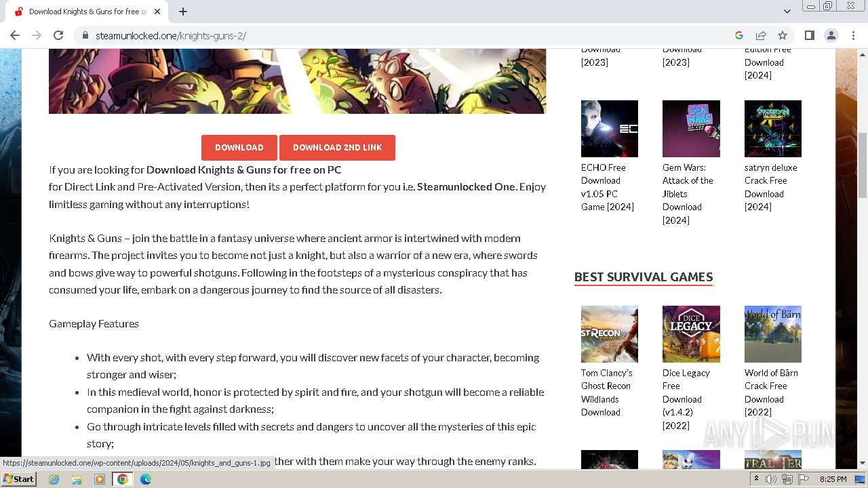This screenshot has width=868, height=488.
Task: Open the Knights & Guns banner image
Action: [297, 81]
